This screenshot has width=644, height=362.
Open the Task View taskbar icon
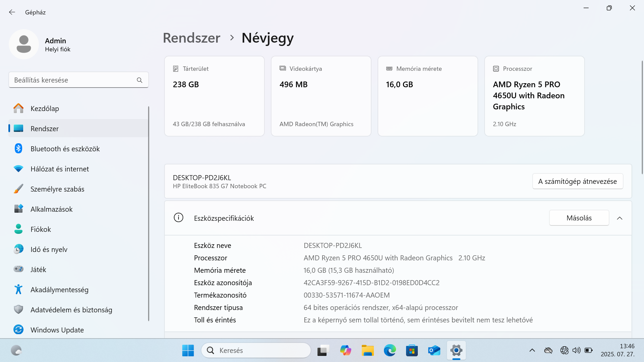323,351
